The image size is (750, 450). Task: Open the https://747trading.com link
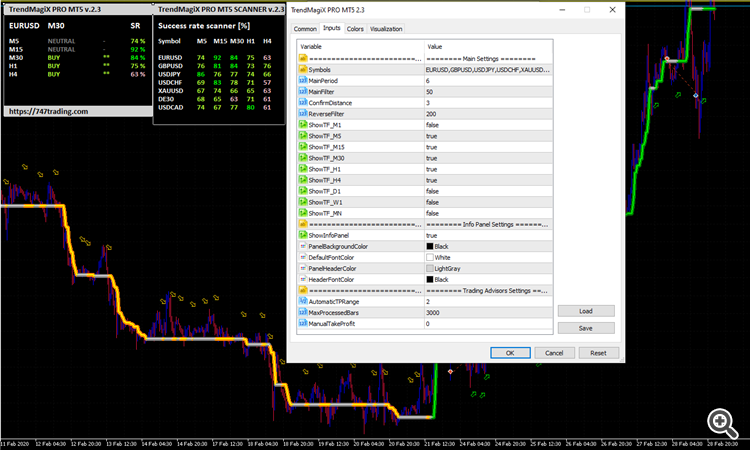[x=48, y=111]
